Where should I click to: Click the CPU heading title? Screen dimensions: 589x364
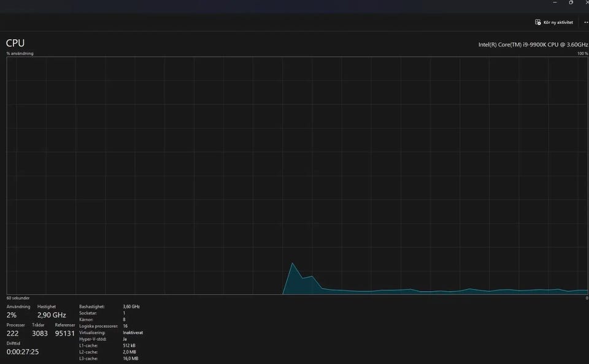point(15,43)
